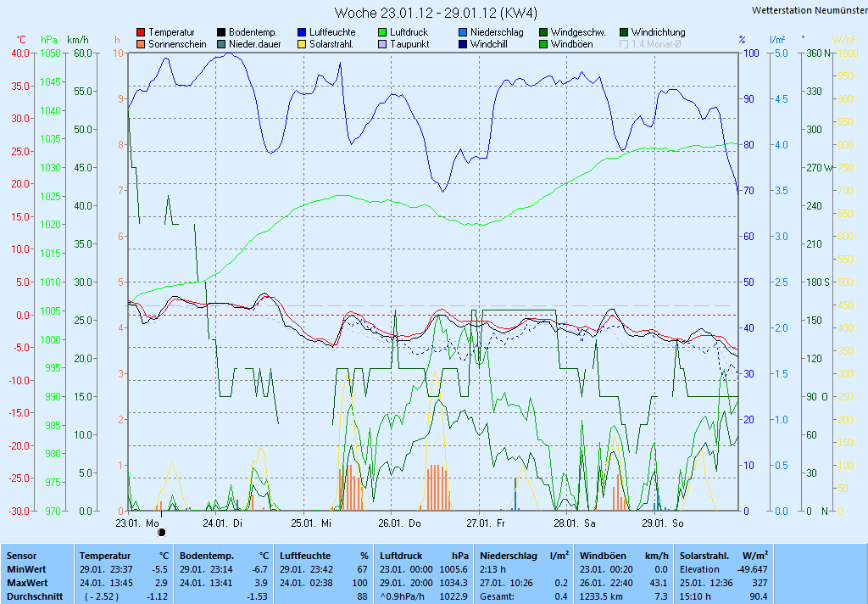The image size is (868, 604).
Task: Click the 23.01. Mo day label
Action: point(137,523)
